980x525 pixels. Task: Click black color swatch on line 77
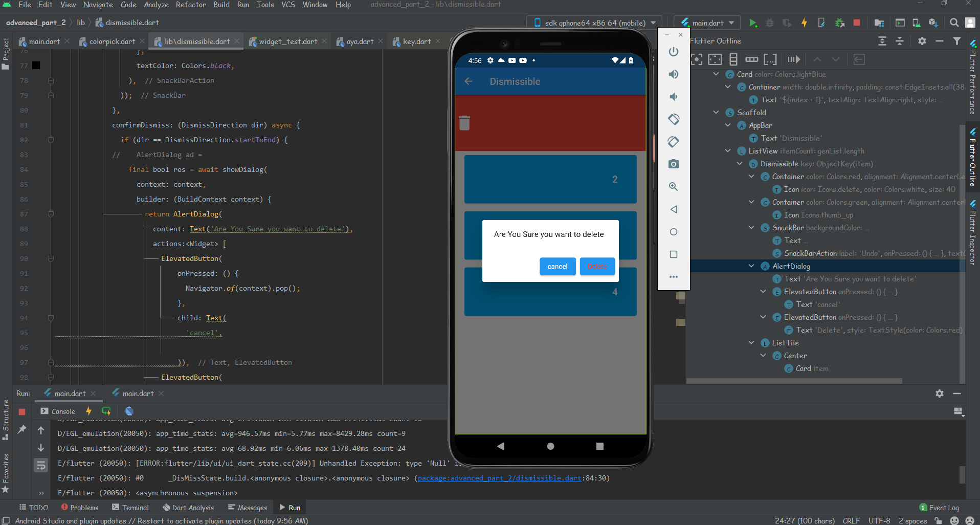tap(36, 65)
